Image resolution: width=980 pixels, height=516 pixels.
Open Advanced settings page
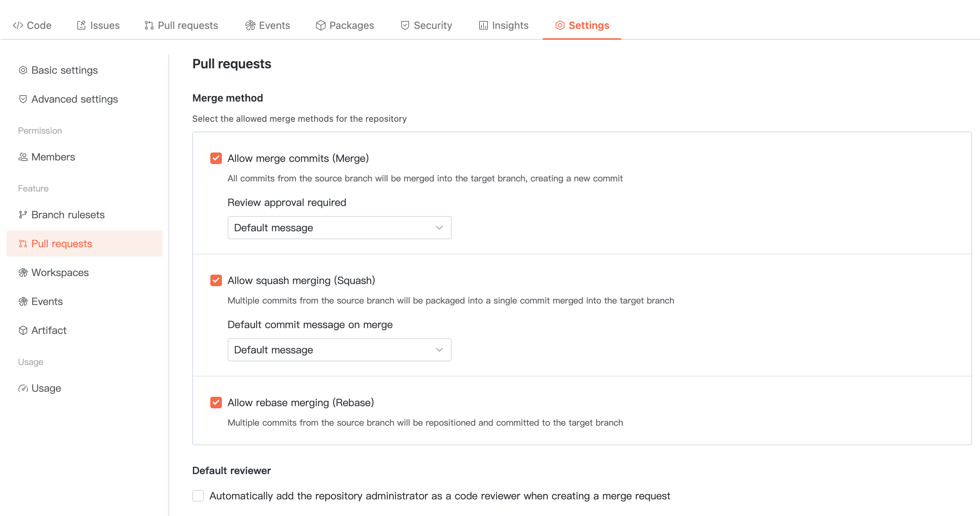[x=74, y=99]
